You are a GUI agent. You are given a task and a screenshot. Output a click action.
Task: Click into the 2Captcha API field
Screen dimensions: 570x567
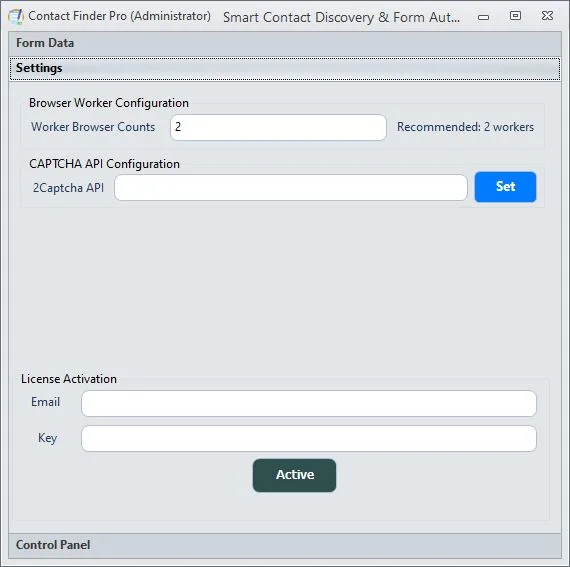coord(290,188)
